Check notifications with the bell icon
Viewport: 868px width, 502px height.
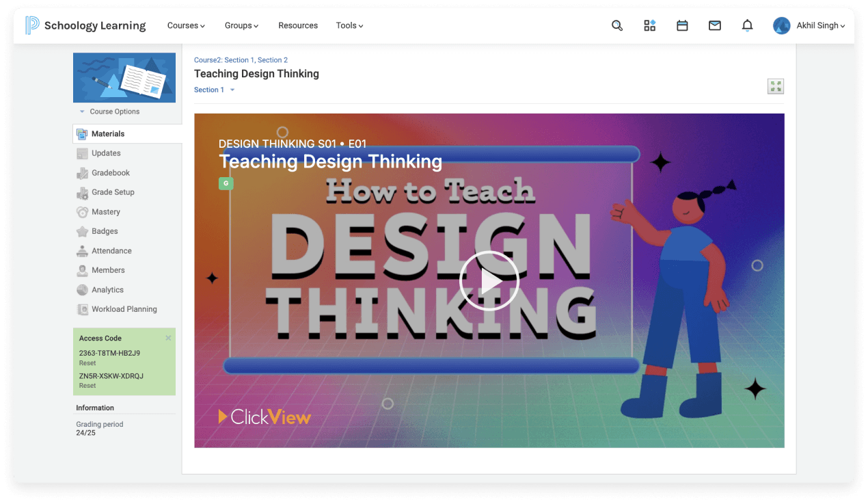point(747,25)
